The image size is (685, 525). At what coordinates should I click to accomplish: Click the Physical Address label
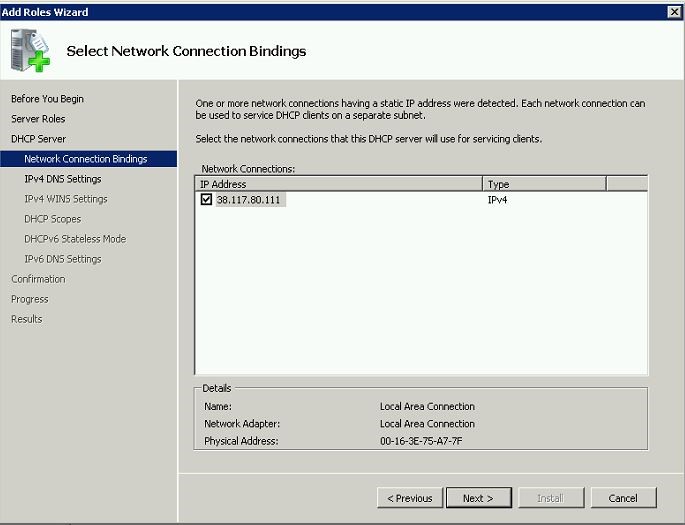tap(241, 441)
